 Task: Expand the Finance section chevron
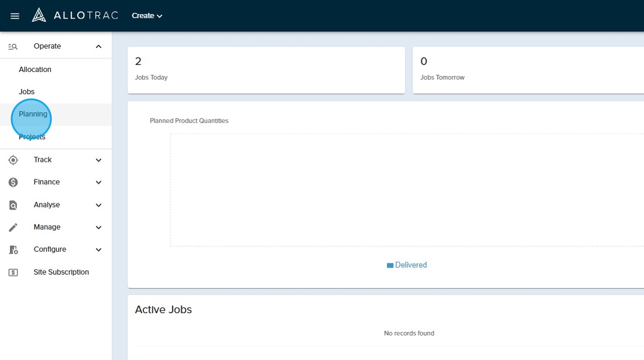98,182
